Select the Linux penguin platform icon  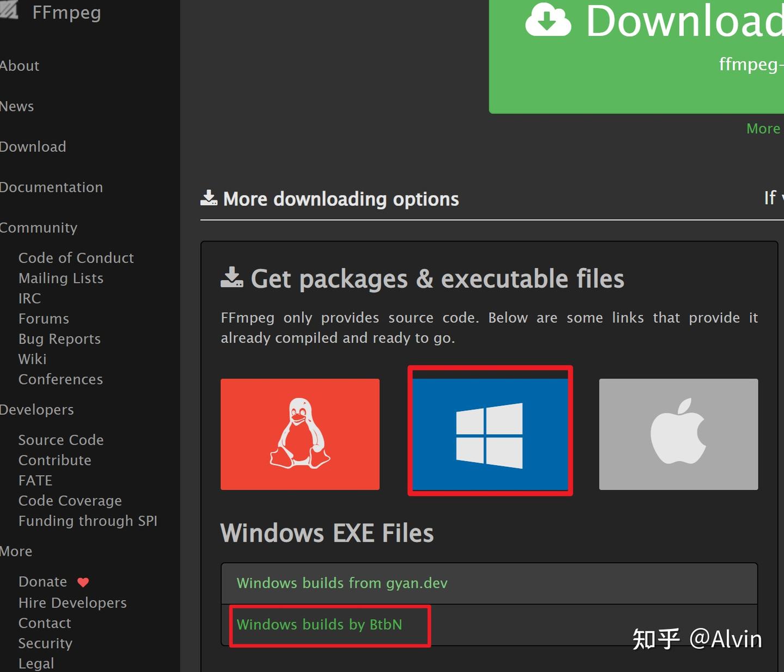click(300, 434)
